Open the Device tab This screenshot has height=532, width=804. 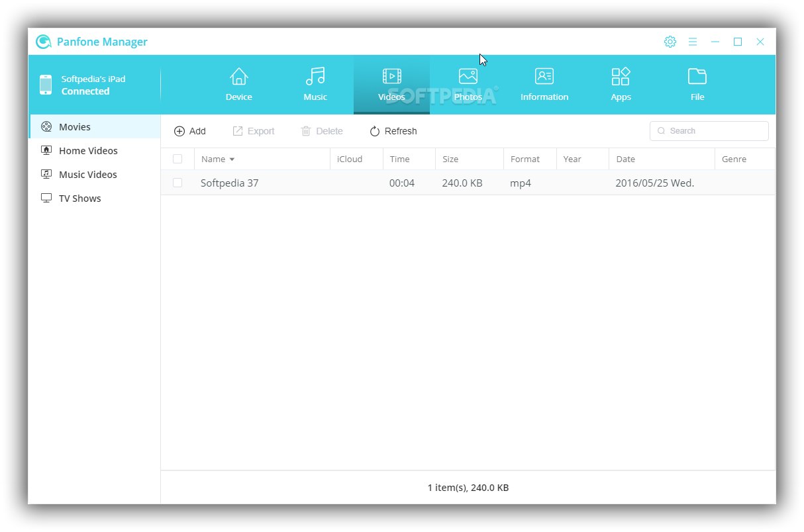click(x=239, y=85)
